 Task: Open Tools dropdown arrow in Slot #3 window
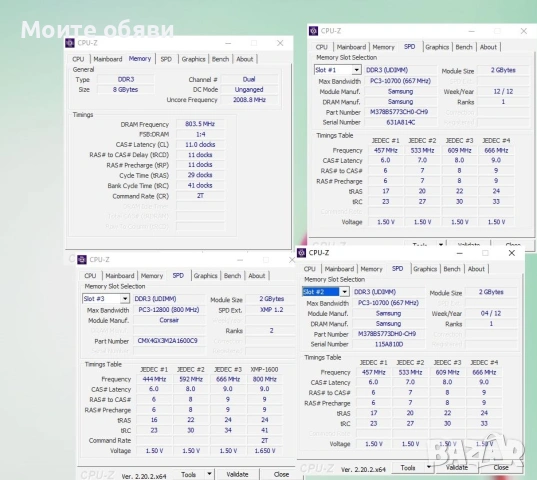point(209,474)
